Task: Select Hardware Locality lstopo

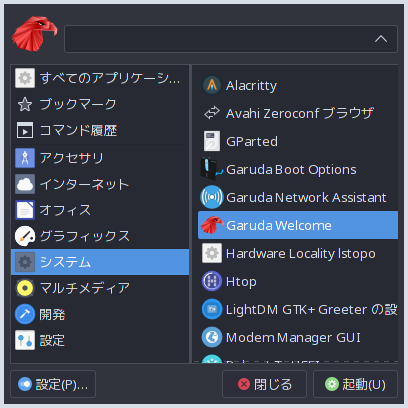Action: pyautogui.click(x=298, y=253)
